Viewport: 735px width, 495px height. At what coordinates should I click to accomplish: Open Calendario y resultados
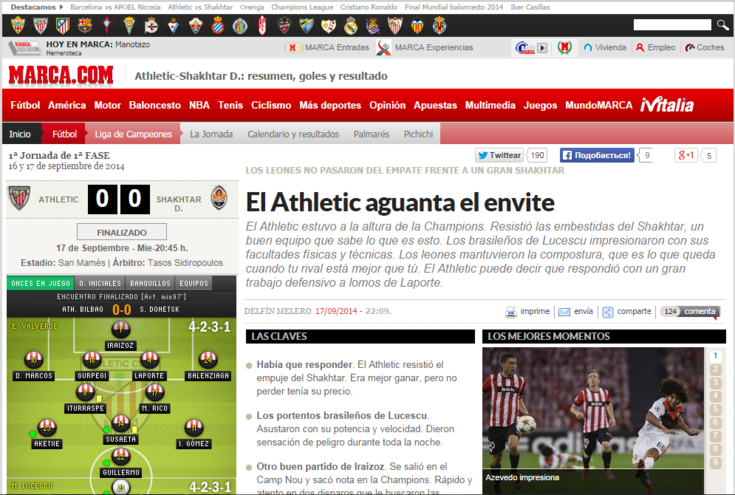click(293, 134)
